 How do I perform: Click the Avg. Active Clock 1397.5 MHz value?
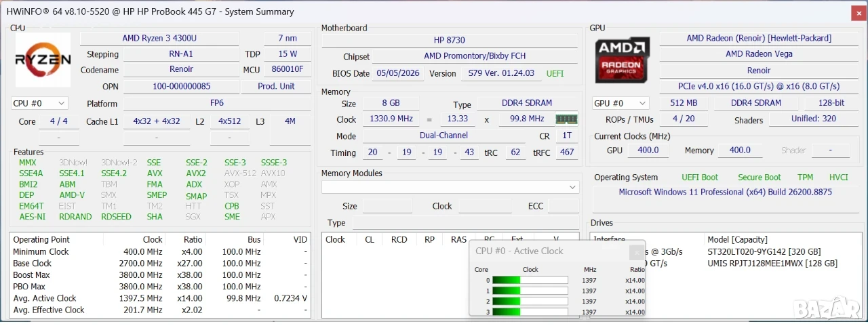pyautogui.click(x=143, y=298)
